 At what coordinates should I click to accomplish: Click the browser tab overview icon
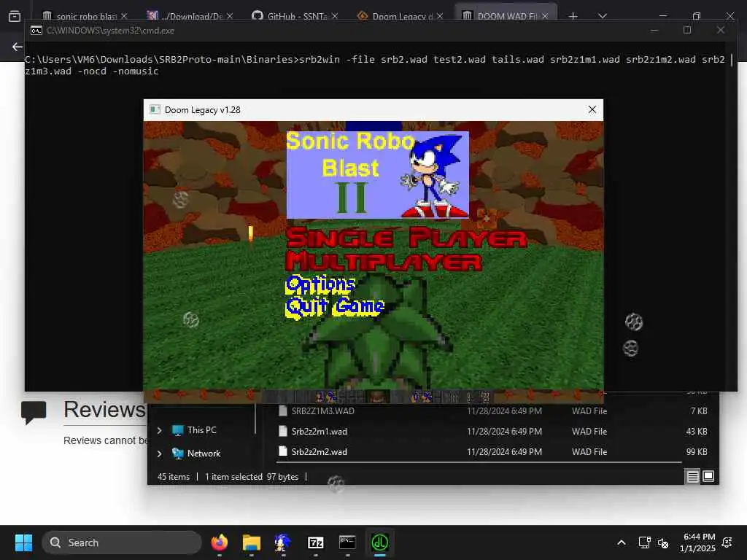[15, 16]
